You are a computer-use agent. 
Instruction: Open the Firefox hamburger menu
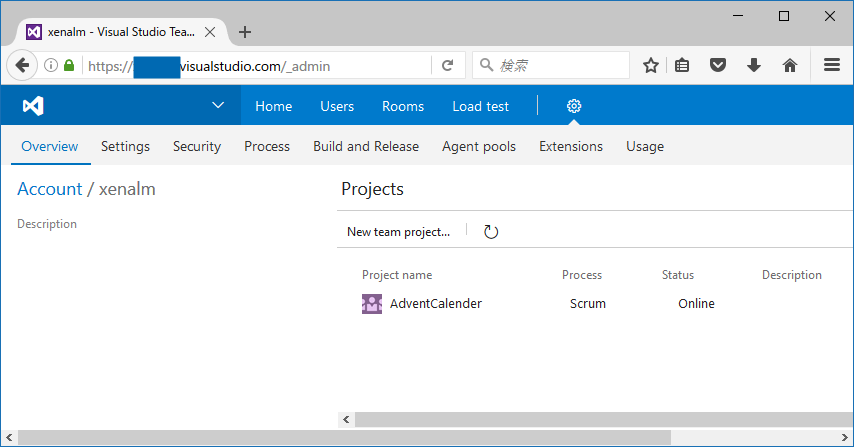point(832,65)
